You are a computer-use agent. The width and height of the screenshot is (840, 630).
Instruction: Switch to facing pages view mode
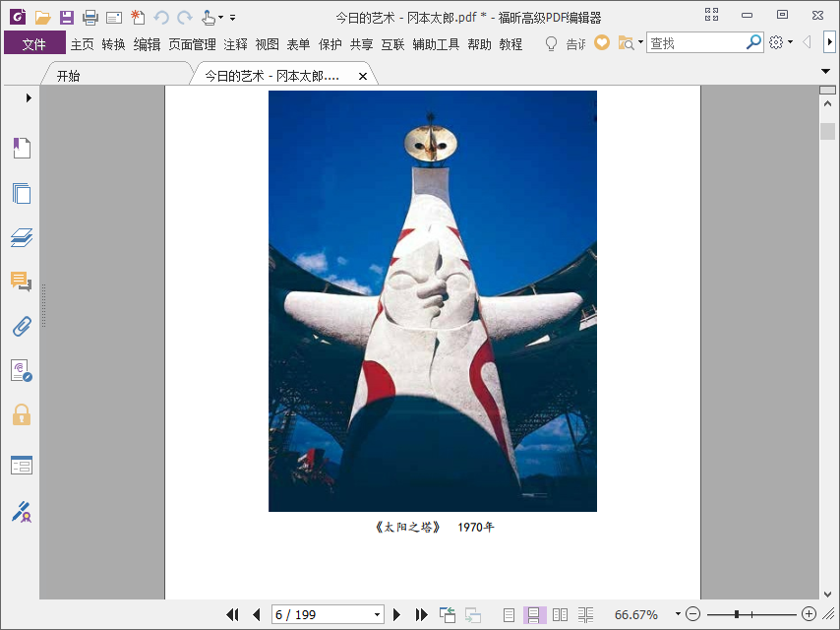pos(560,615)
